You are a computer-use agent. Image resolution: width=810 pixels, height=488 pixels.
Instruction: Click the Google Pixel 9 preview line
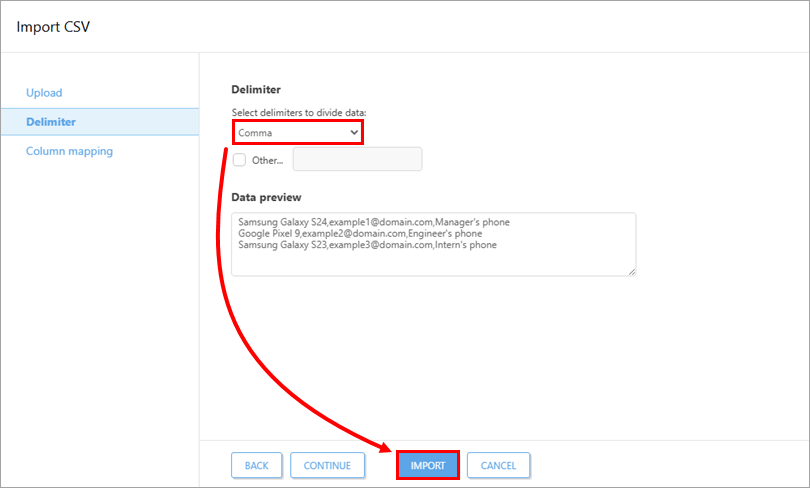(360, 233)
